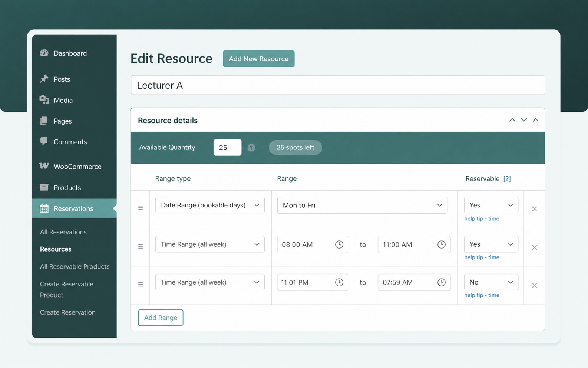Open Range type dropdown in 11:01 PM row
This screenshot has width=588, height=368.
210,282
